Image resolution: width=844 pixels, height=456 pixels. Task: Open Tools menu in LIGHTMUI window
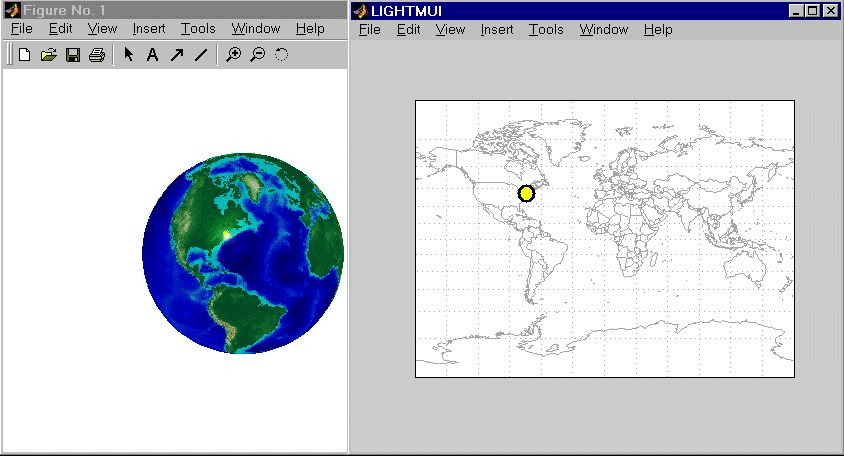pyautogui.click(x=546, y=30)
